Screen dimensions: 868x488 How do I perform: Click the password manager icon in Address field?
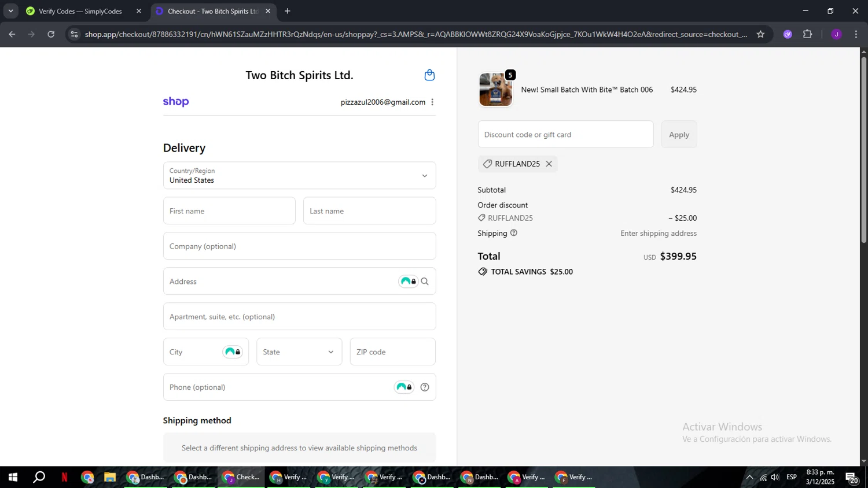click(408, 282)
